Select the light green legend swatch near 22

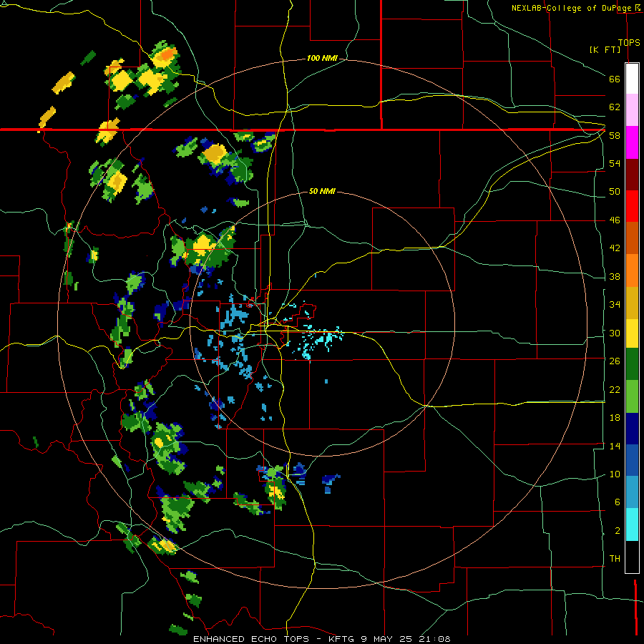click(x=632, y=396)
